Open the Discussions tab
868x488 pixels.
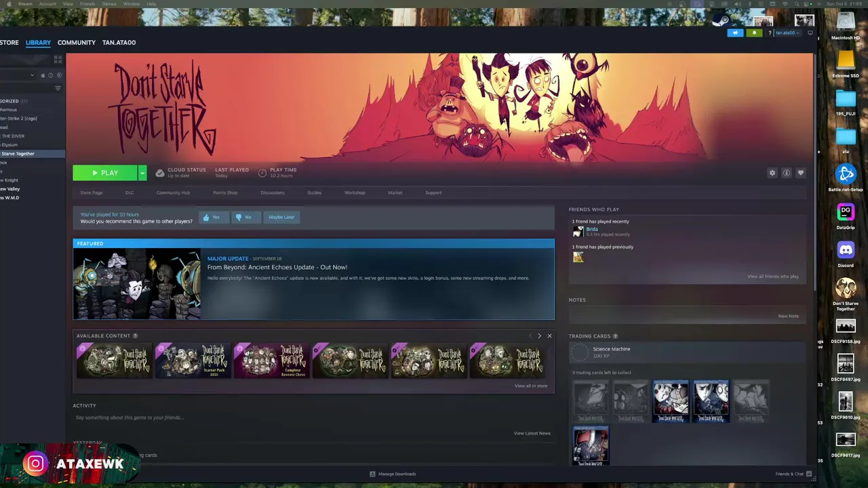tap(273, 192)
